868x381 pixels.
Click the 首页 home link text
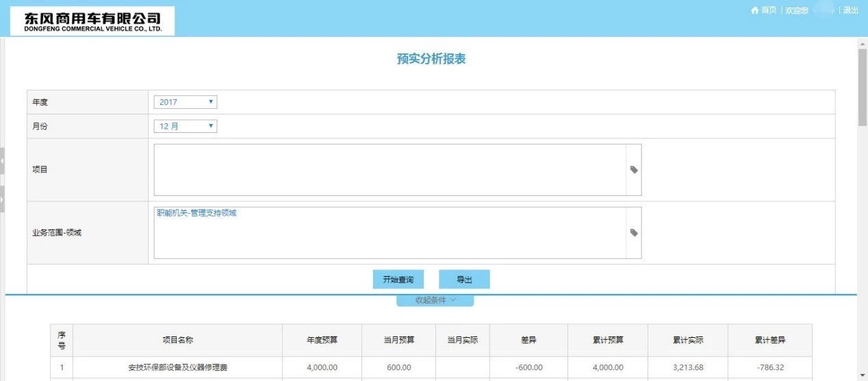pos(769,10)
